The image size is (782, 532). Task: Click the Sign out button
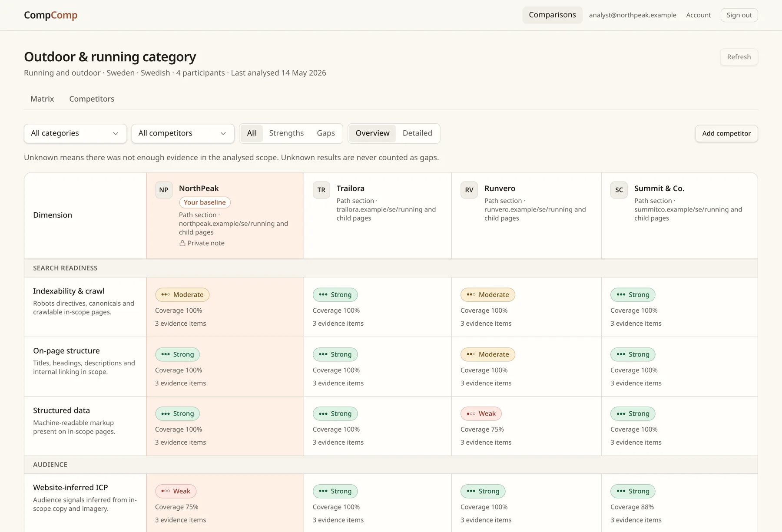pyautogui.click(x=739, y=15)
